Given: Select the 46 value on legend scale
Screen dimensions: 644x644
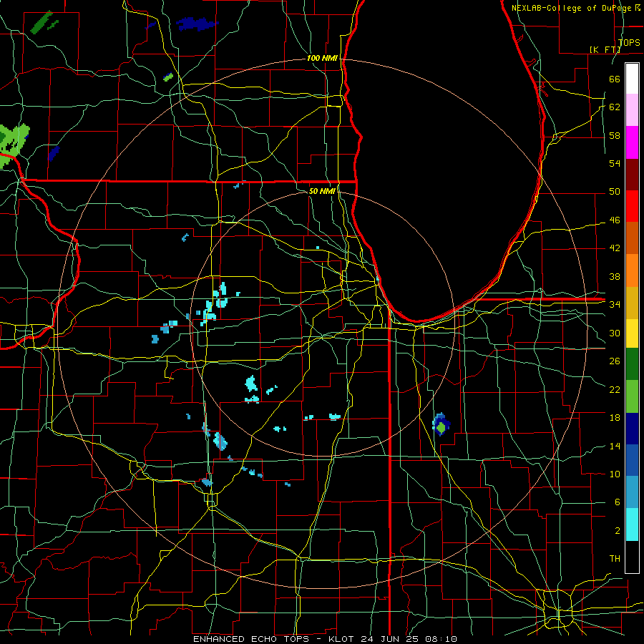Looking at the screenshot, I should [x=615, y=220].
